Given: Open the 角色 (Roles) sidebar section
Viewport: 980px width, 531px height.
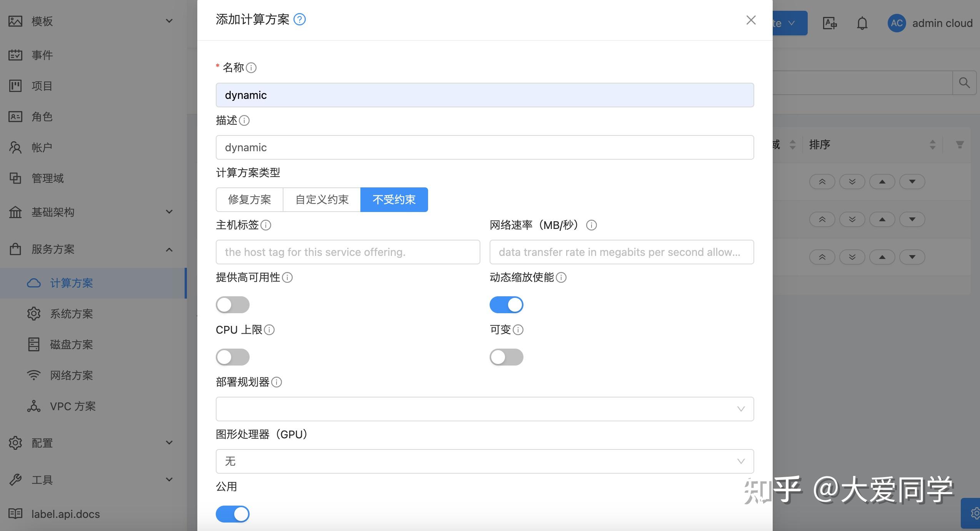Looking at the screenshot, I should click(42, 117).
